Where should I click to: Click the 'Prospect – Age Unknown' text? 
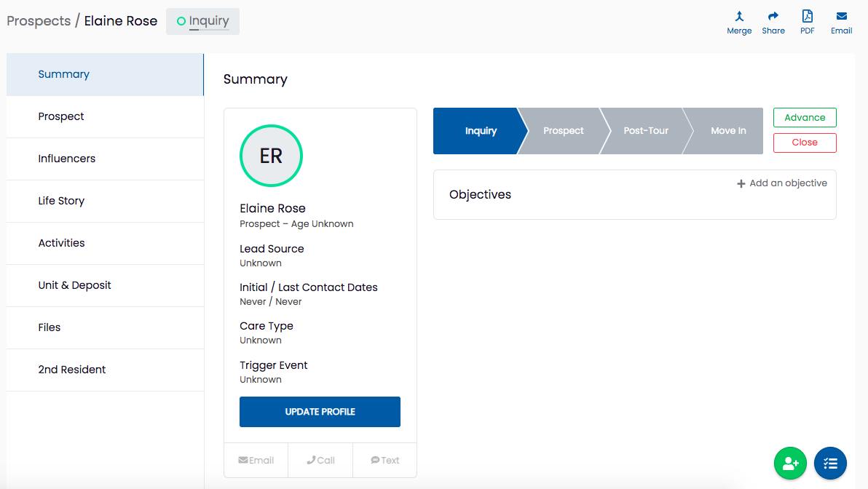pyautogui.click(x=296, y=224)
